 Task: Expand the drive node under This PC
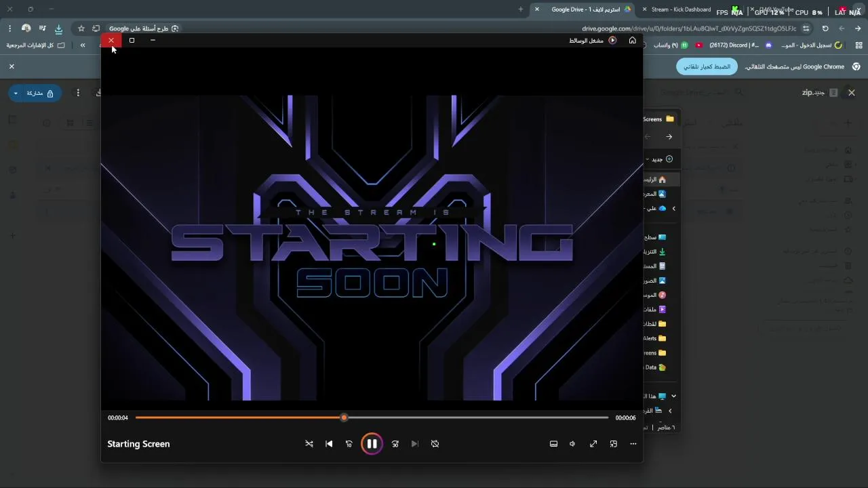670,411
